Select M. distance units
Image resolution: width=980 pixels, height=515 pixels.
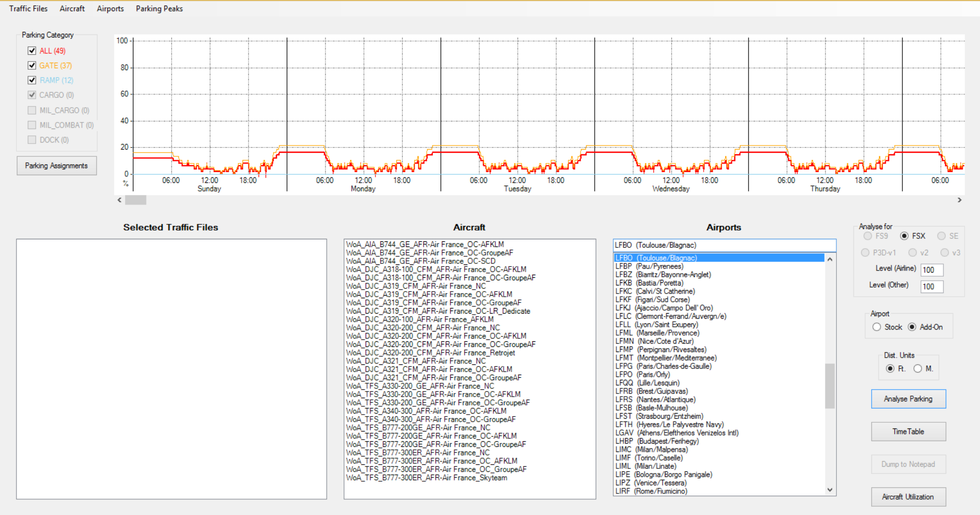point(918,368)
